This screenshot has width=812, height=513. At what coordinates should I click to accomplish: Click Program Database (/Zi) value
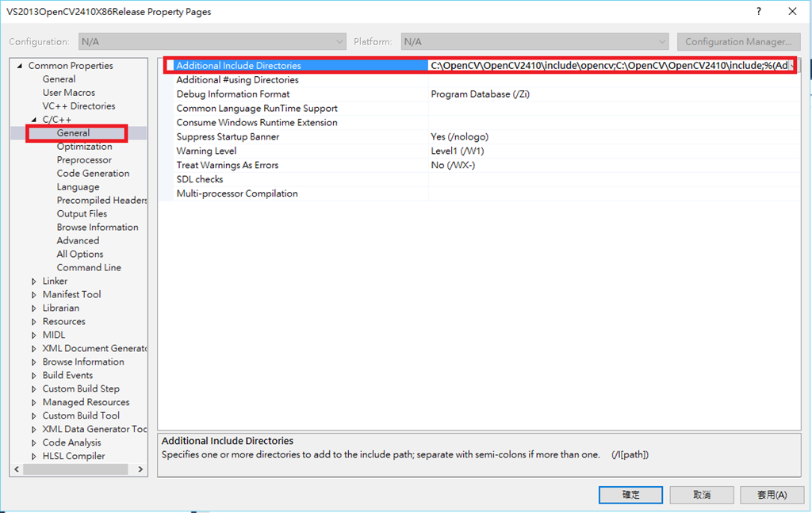pos(480,94)
